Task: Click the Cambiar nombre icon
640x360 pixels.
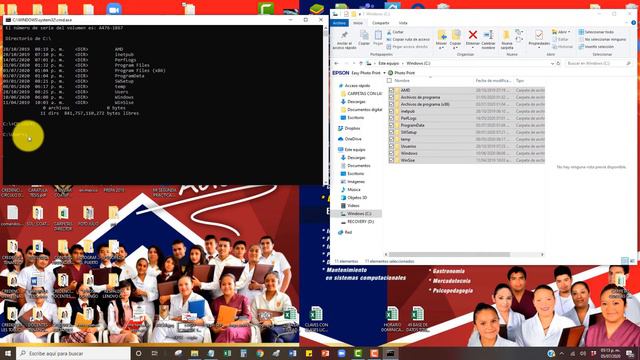Action: click(x=488, y=35)
